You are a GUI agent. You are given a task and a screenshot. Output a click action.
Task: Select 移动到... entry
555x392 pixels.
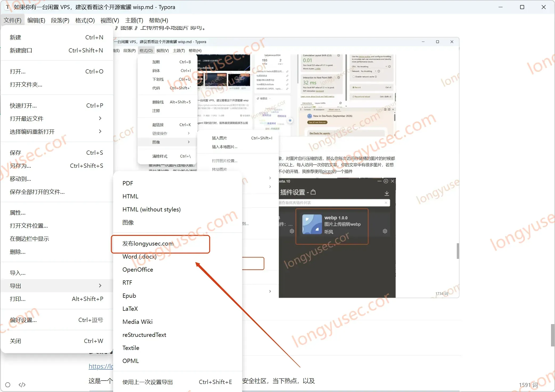coord(56,179)
